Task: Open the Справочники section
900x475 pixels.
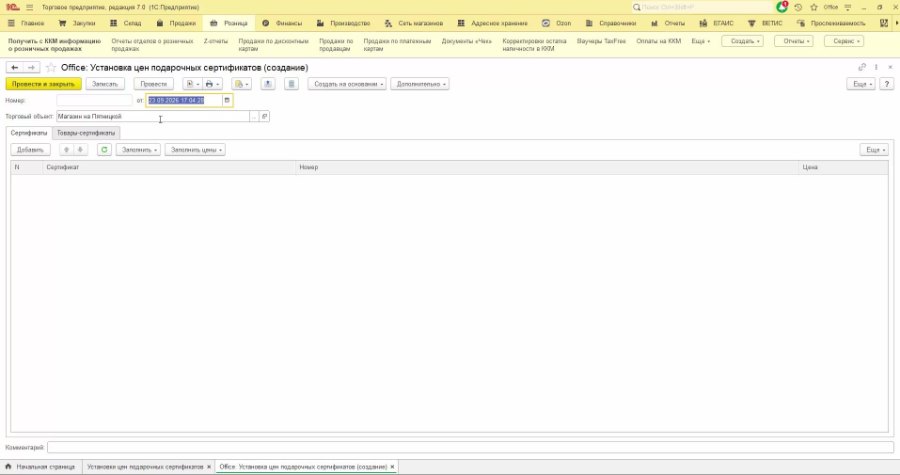Action: click(611, 23)
